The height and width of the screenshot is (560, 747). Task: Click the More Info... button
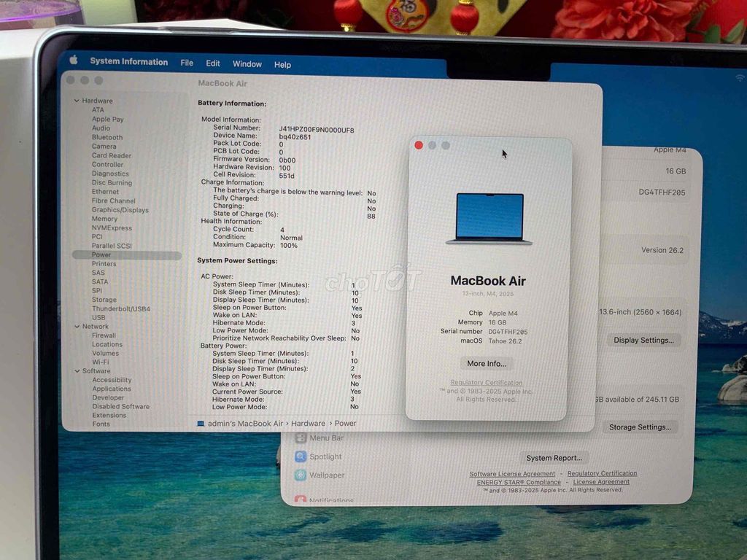487,363
